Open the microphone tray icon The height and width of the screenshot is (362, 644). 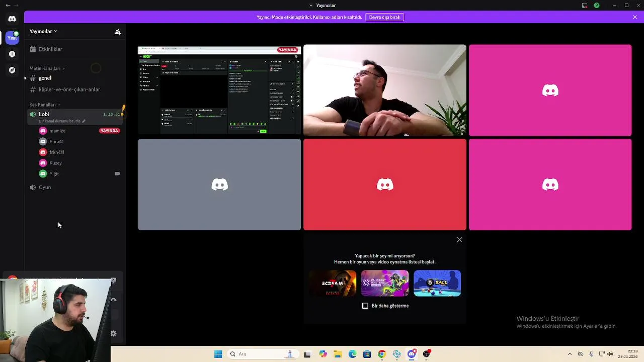point(591,354)
